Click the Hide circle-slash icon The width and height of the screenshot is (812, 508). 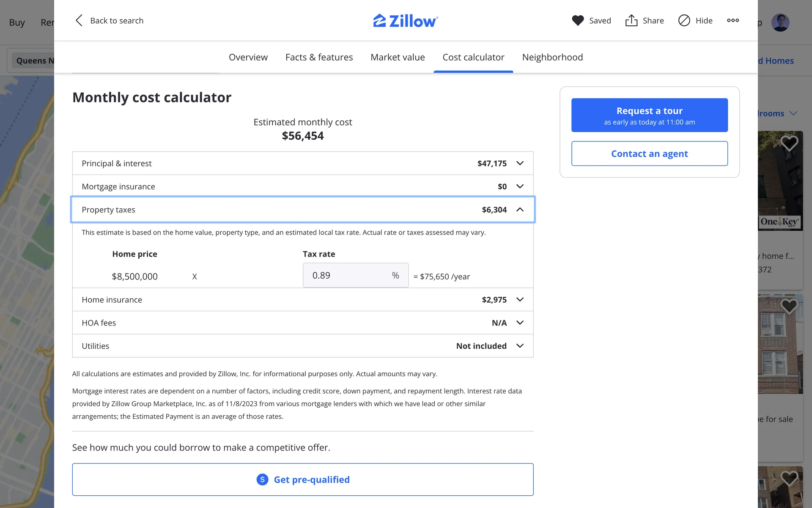(684, 20)
